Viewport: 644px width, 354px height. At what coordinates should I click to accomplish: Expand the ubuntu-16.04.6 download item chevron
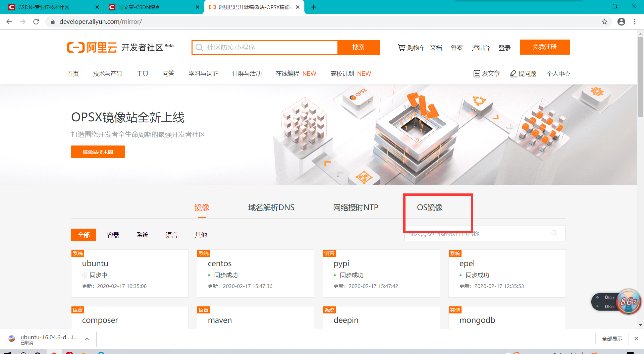click(87, 339)
